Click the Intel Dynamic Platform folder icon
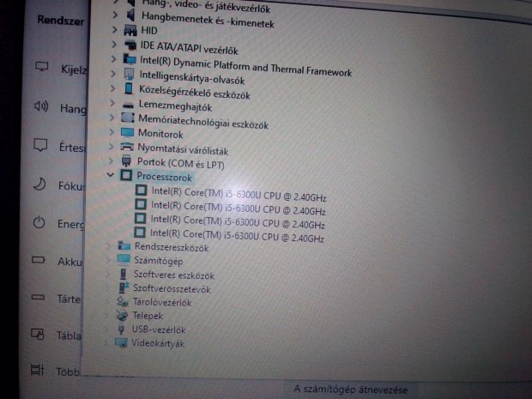 [x=130, y=59]
